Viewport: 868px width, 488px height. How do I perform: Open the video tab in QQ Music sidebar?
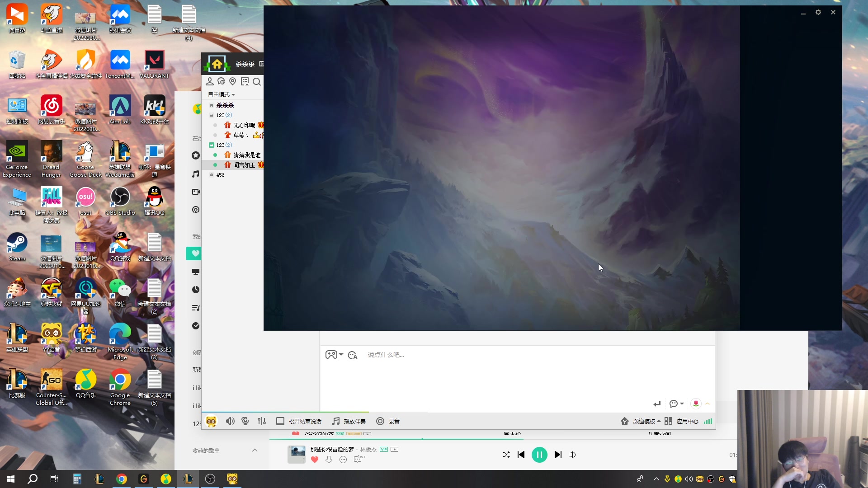195,192
